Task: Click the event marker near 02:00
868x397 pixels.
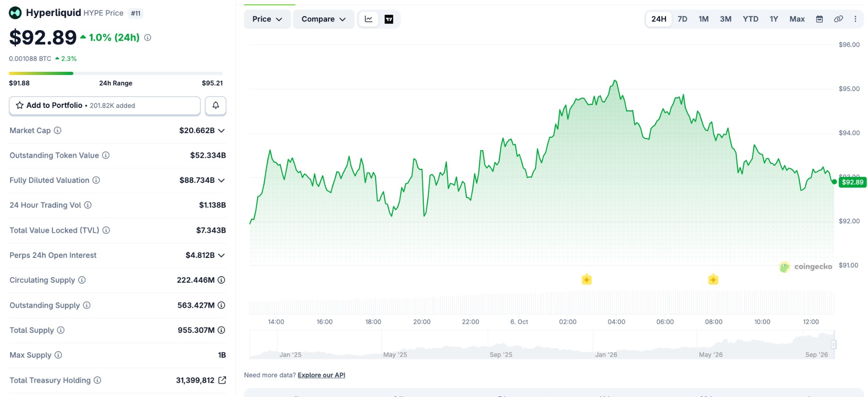Action: 587,279
